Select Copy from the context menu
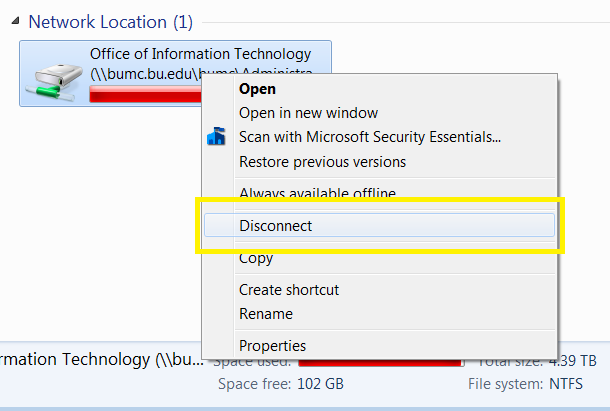 [256, 258]
